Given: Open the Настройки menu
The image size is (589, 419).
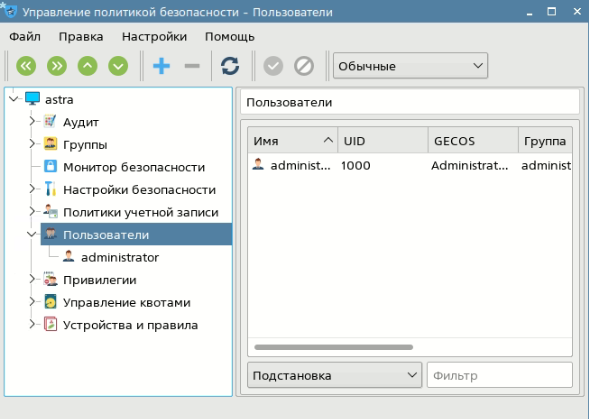Looking at the screenshot, I should coord(154,37).
